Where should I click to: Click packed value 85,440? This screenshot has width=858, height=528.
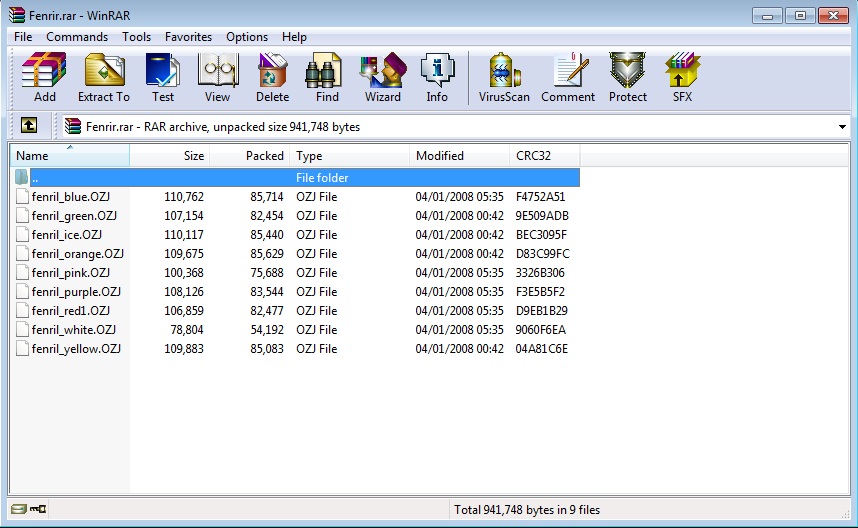[x=267, y=235]
